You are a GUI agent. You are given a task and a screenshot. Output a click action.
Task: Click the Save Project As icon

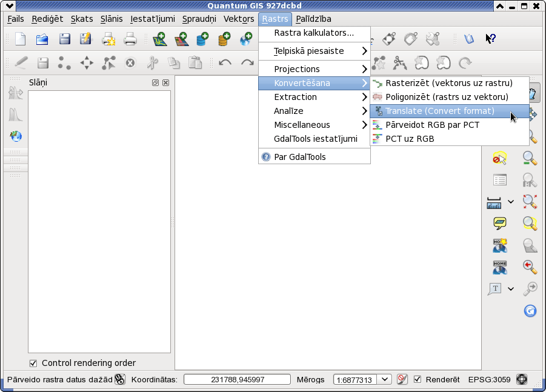tap(85, 39)
